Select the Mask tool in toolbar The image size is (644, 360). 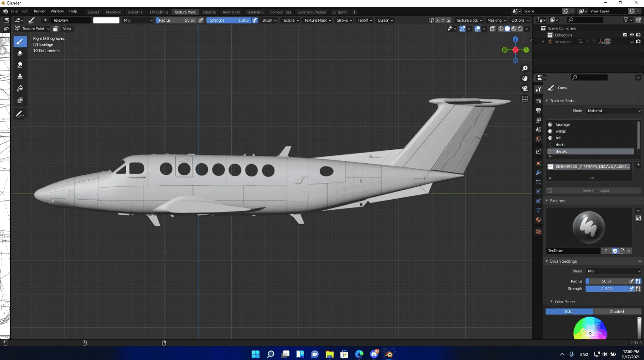click(x=20, y=100)
